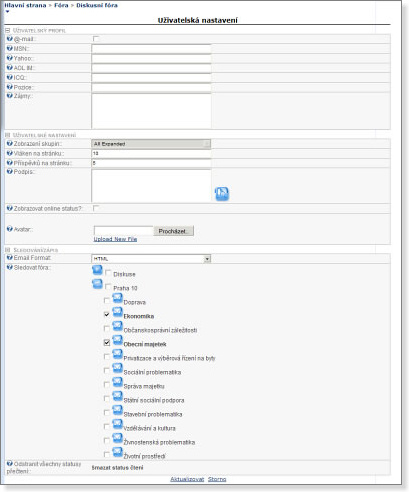Focus the Vláken na stránku input field
The height and width of the screenshot is (492, 409).
click(x=151, y=153)
